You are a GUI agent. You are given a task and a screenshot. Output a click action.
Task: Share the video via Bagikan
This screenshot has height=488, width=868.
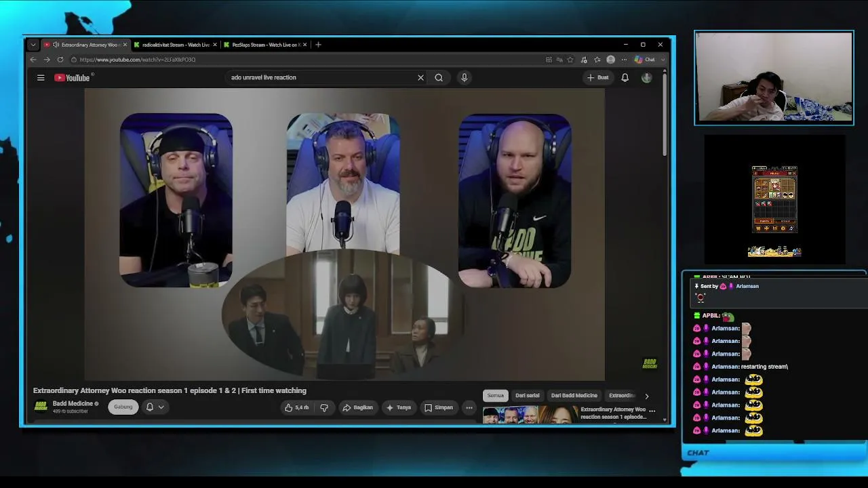click(x=358, y=407)
